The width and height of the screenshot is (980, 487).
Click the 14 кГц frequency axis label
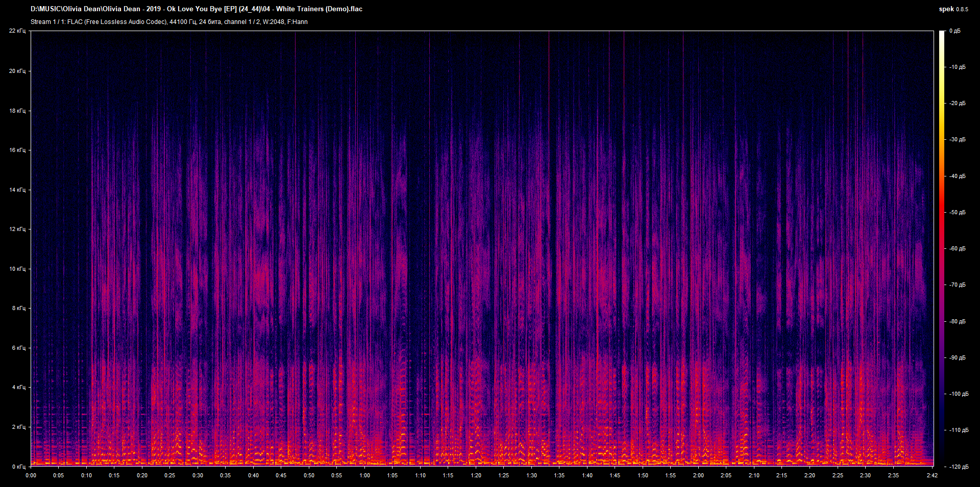click(x=17, y=190)
